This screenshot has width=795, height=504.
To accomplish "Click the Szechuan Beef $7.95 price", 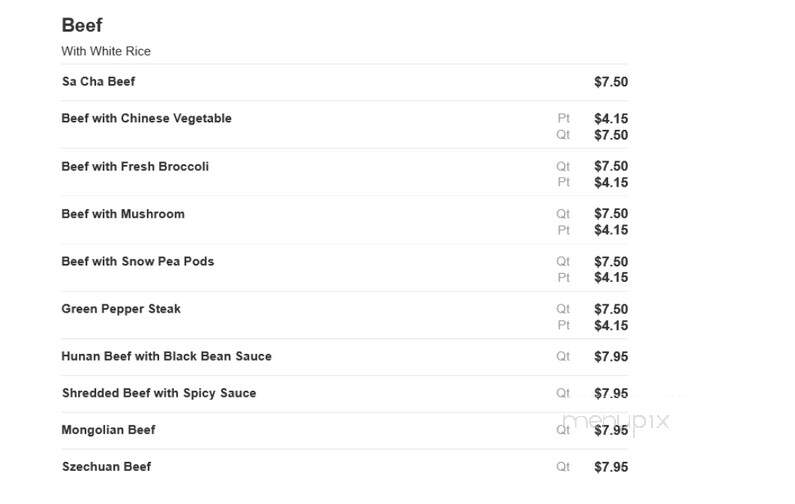I will click(611, 467).
